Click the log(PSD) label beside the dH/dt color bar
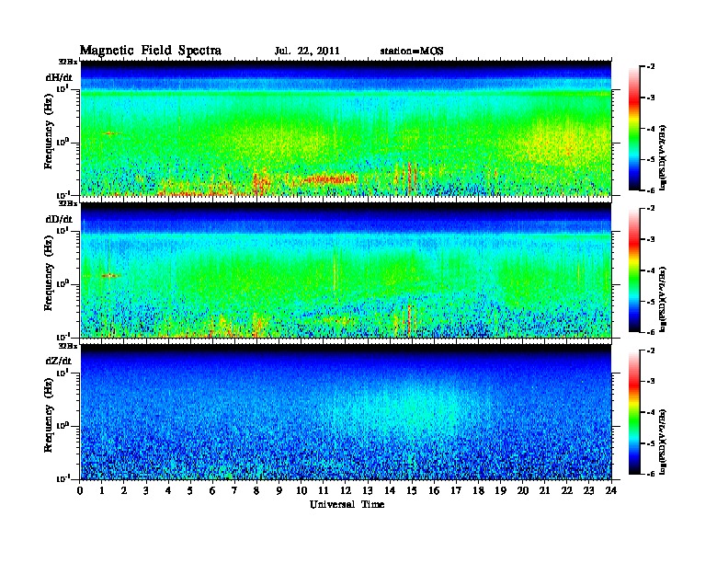 663,158
